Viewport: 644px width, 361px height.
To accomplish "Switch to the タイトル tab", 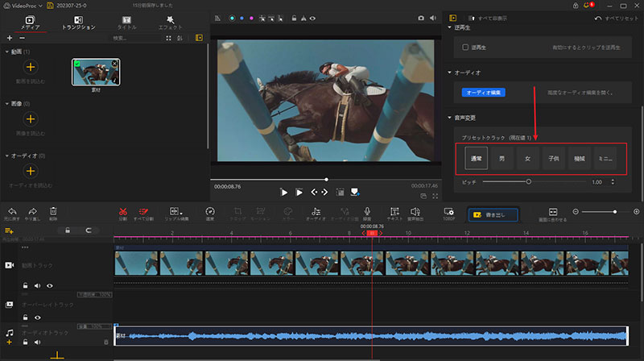I will point(127,23).
